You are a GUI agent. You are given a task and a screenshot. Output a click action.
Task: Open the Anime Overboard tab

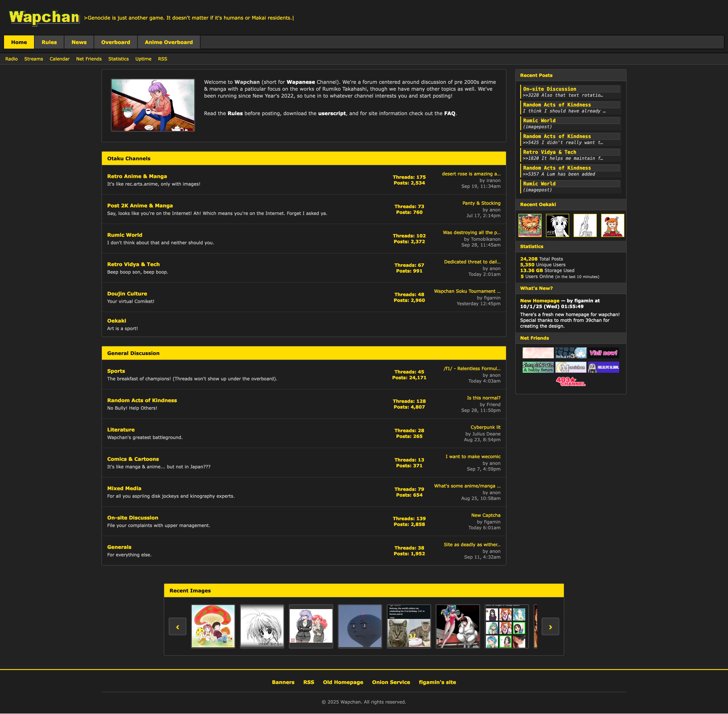coord(168,42)
